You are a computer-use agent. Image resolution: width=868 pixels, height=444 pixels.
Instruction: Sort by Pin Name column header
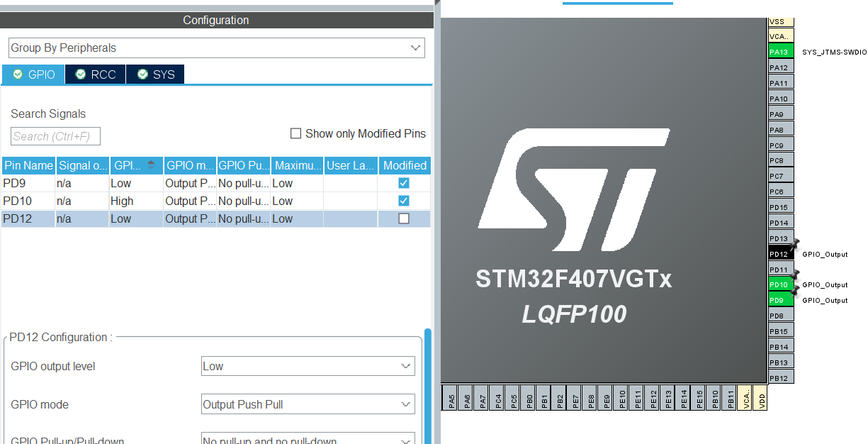coord(28,165)
